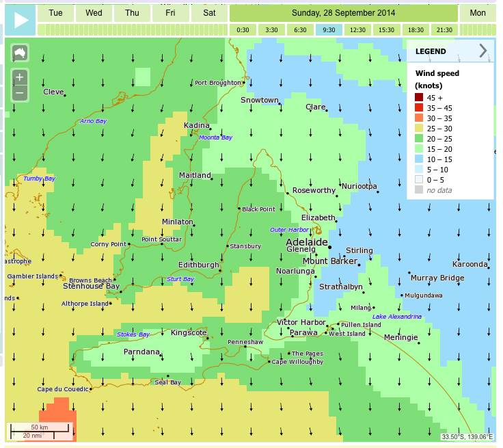Image resolution: width=503 pixels, height=448 pixels.
Task: Zoom out with the minus button
Action: tap(20, 92)
